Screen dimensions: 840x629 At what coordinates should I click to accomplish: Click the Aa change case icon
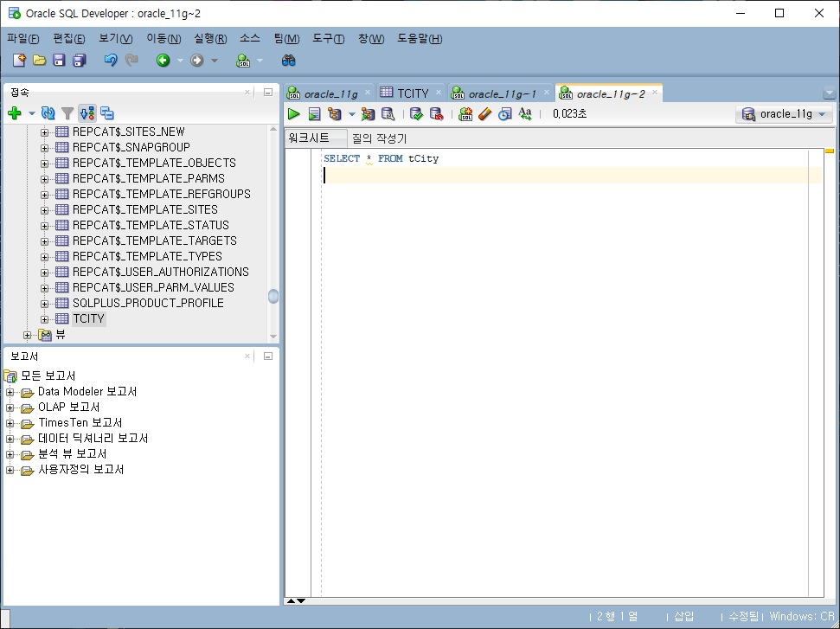(525, 113)
